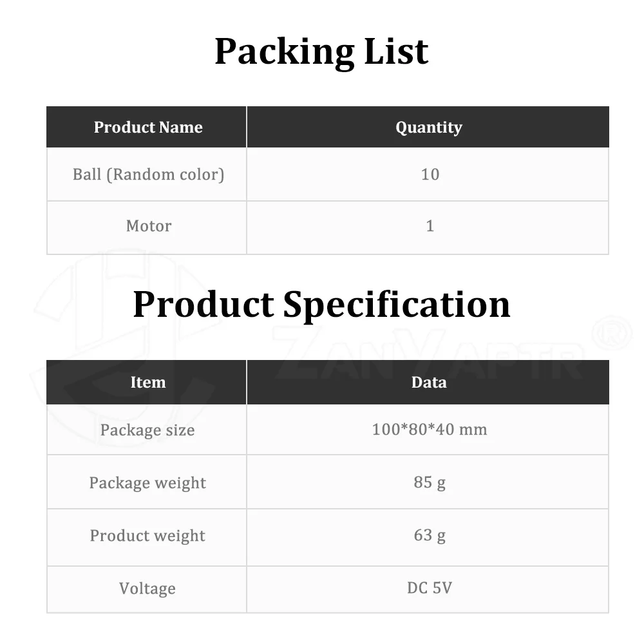Select the Data column header

click(x=428, y=383)
